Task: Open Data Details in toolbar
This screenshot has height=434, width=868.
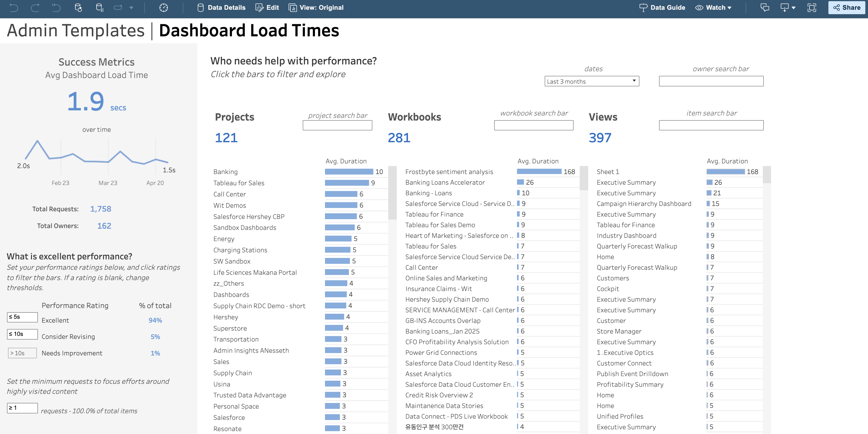Action: [221, 7]
